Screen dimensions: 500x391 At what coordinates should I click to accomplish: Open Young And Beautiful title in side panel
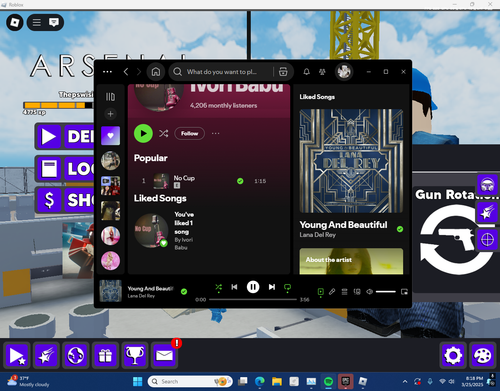[x=343, y=225]
